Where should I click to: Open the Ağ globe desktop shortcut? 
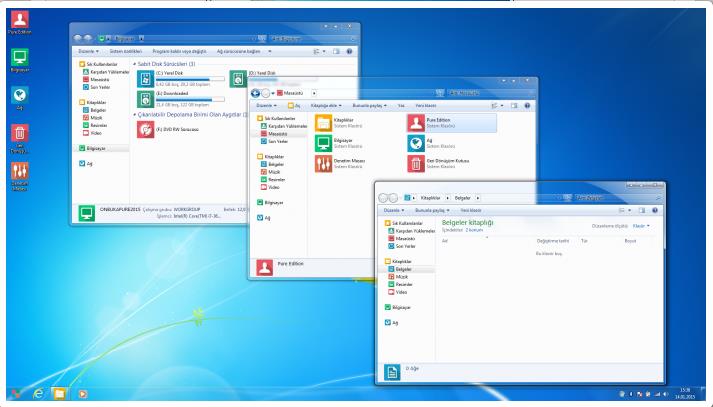pos(20,95)
